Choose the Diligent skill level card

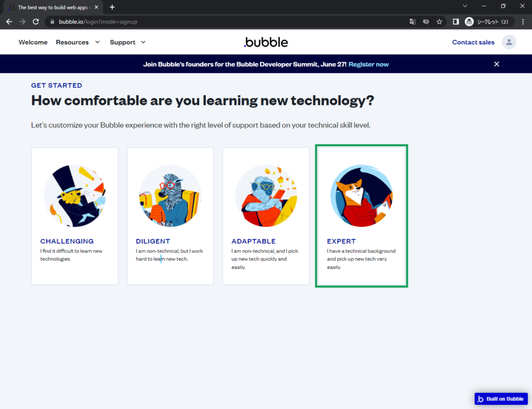(x=170, y=216)
